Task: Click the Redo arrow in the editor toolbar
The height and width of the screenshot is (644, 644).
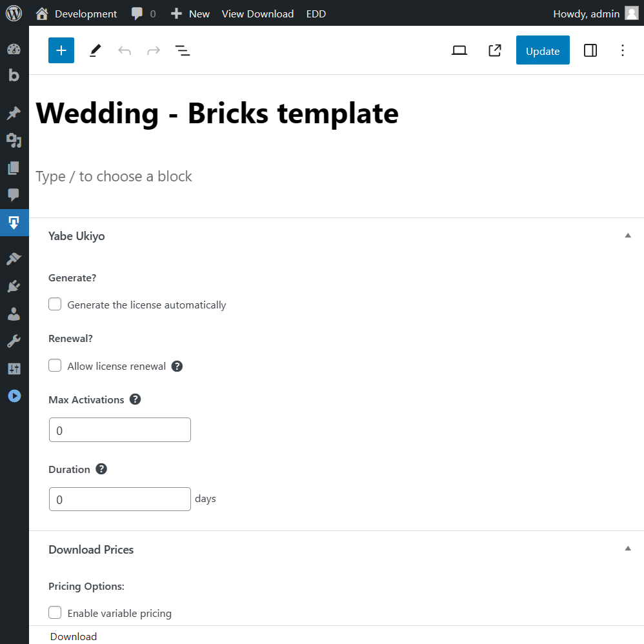Action: [x=153, y=50]
